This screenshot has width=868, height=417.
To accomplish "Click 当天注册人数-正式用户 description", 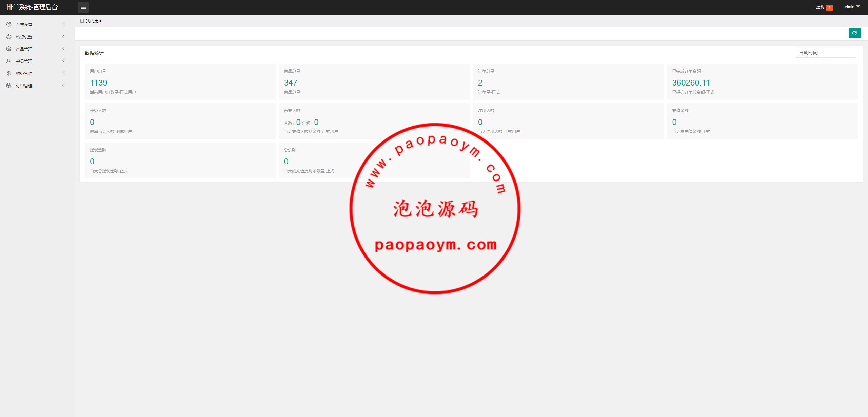I will (499, 132).
